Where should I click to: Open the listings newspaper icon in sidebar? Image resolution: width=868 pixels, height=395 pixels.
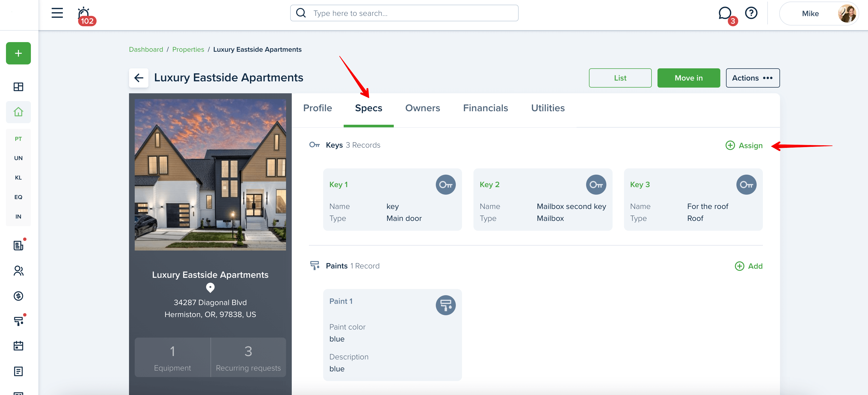pos(18,245)
